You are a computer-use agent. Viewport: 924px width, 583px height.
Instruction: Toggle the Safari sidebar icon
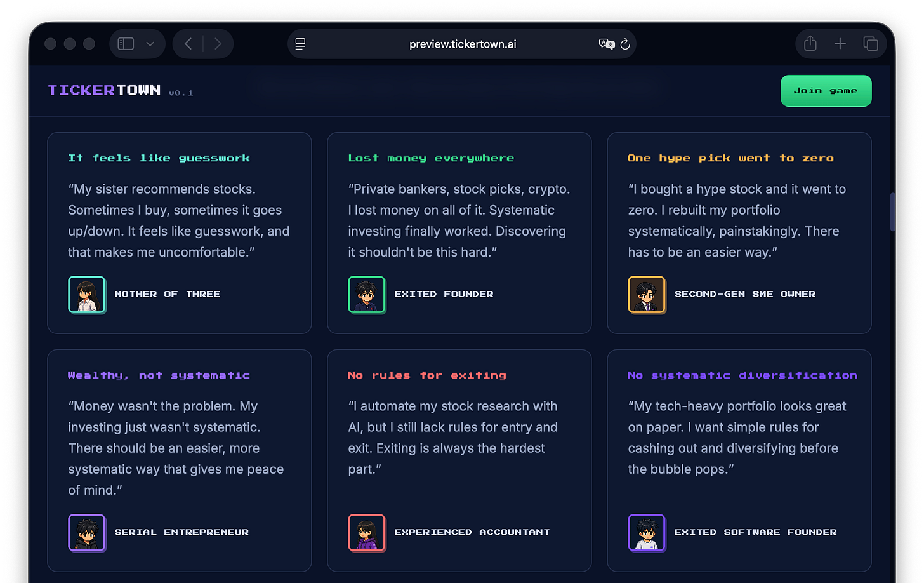(x=126, y=44)
